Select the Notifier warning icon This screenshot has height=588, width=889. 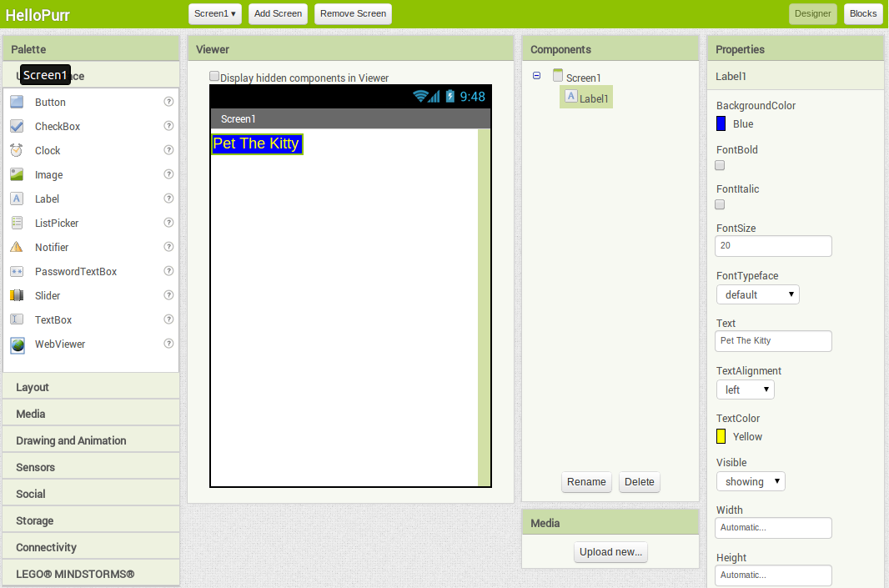pyautogui.click(x=17, y=247)
